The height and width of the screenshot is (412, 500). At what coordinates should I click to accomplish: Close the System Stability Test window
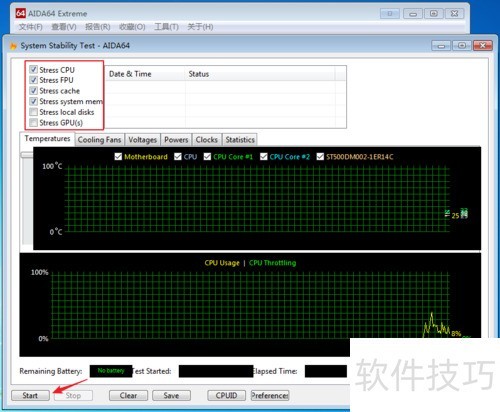(x=483, y=45)
